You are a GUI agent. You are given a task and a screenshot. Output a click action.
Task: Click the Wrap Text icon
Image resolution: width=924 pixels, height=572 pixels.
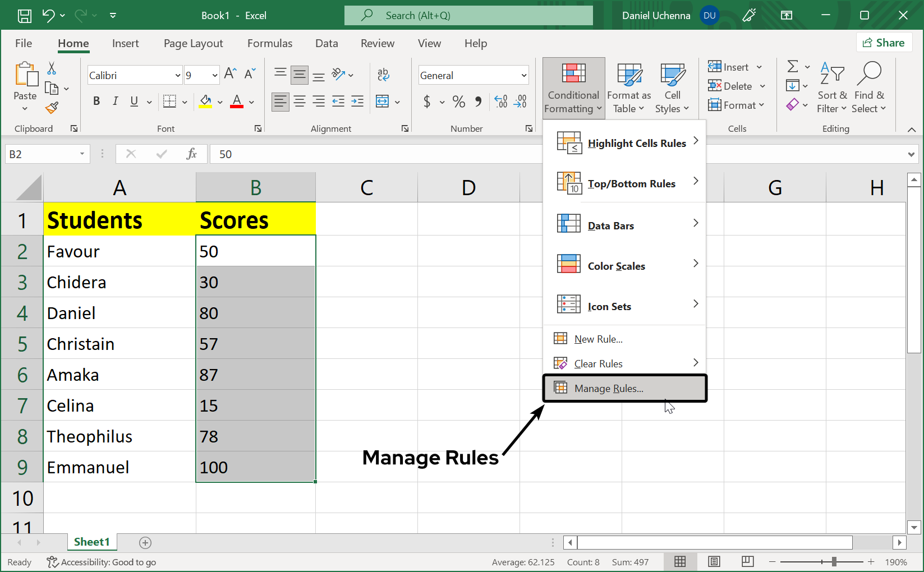pyautogui.click(x=383, y=73)
